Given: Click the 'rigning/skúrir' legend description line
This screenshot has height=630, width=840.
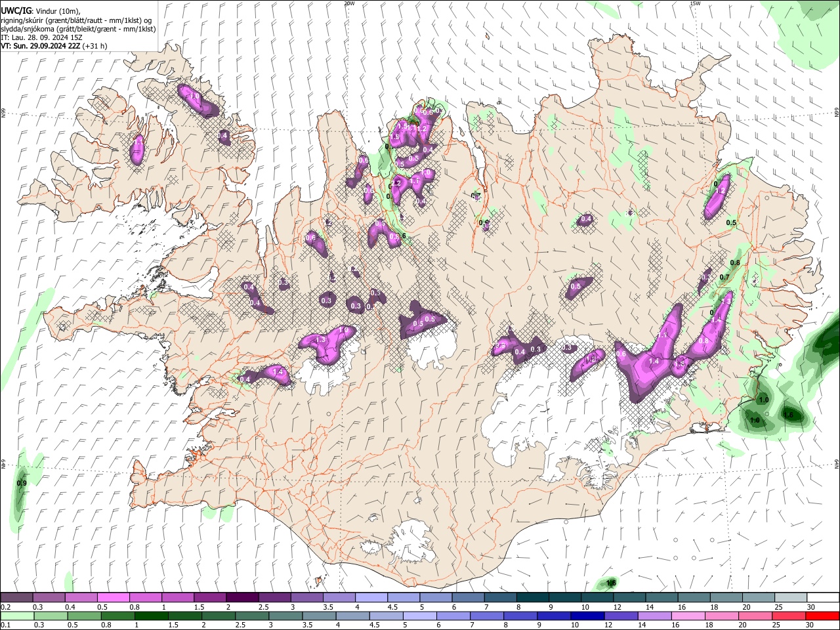Looking at the screenshot, I should coord(77,19).
